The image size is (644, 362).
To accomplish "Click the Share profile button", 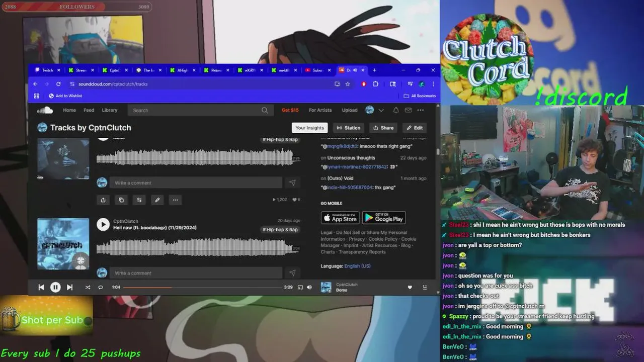I will [383, 128].
